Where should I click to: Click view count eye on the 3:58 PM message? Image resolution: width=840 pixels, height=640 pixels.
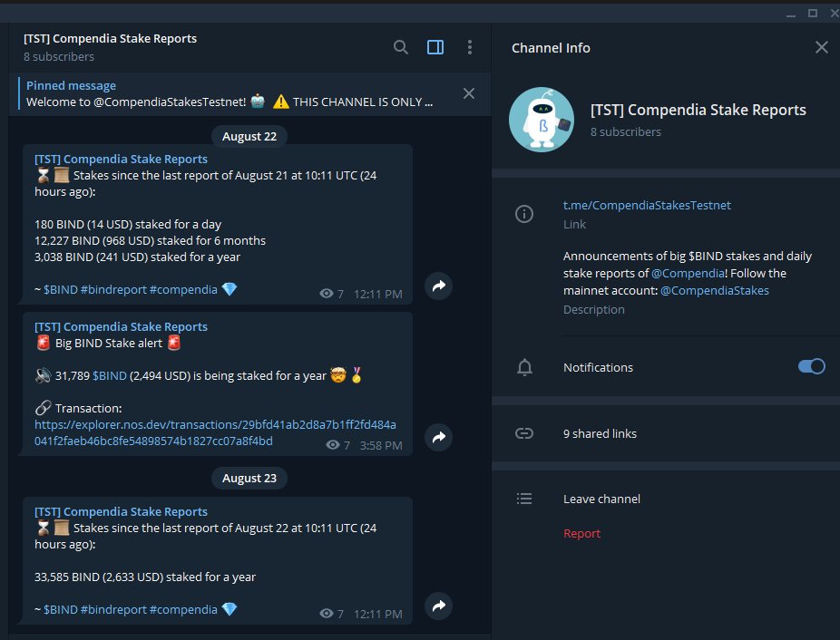[333, 445]
